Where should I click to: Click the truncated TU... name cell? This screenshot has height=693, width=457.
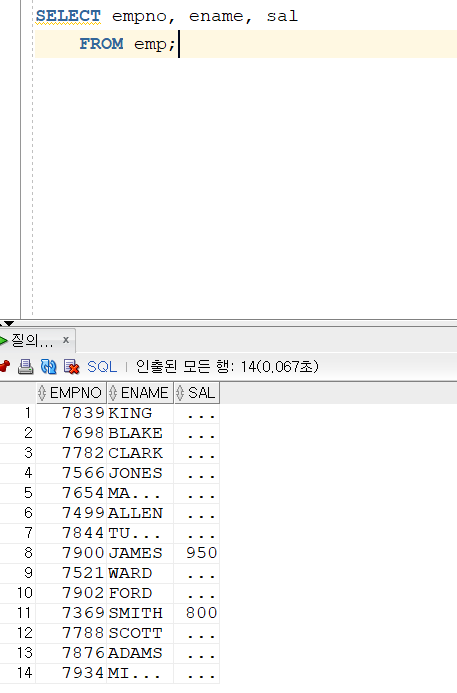(140, 533)
